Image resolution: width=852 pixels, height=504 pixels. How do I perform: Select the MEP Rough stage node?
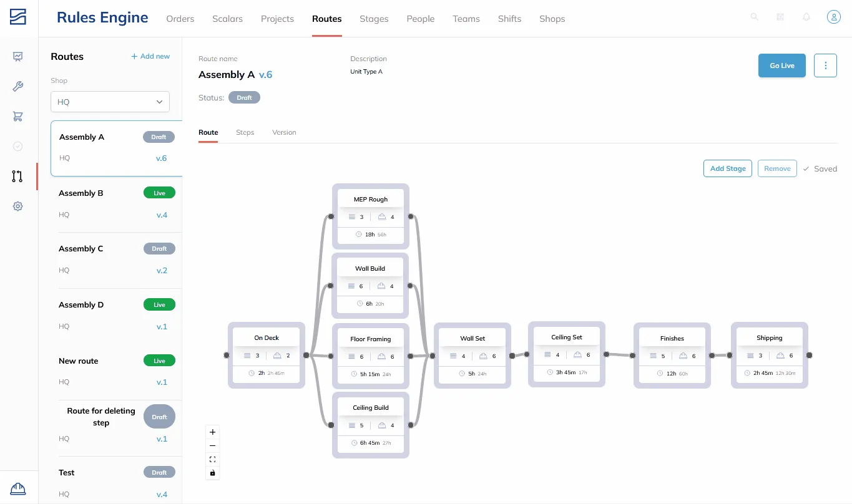coord(371,216)
